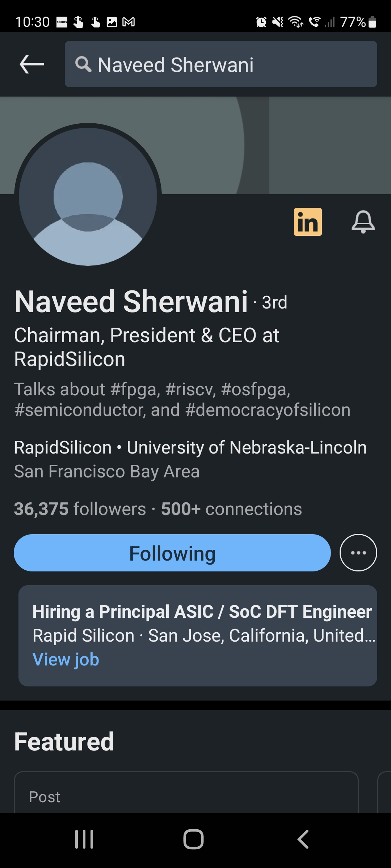Screen dimensions: 391x868
Task: Open the three-dot more options button
Action: pyautogui.click(x=358, y=553)
